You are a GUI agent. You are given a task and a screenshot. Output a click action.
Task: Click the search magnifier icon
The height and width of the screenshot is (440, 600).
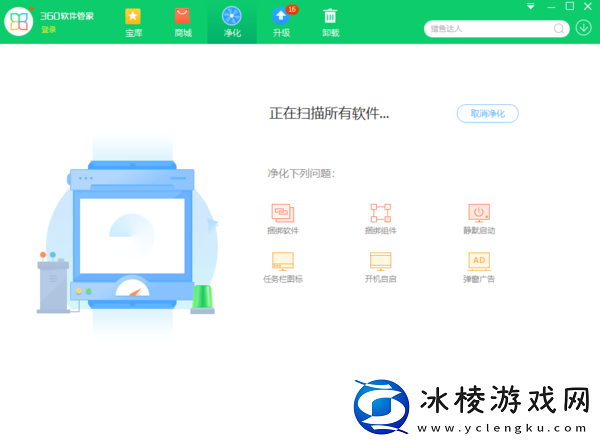[x=559, y=29]
